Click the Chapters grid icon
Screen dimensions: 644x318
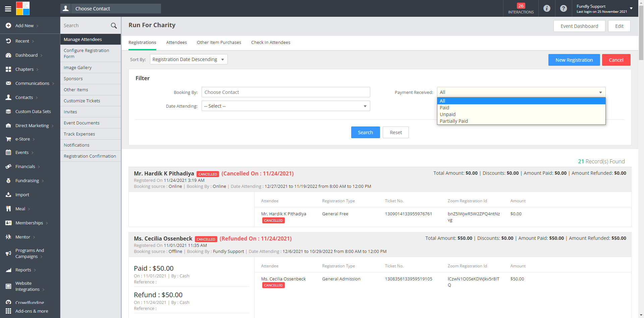pos(8,69)
